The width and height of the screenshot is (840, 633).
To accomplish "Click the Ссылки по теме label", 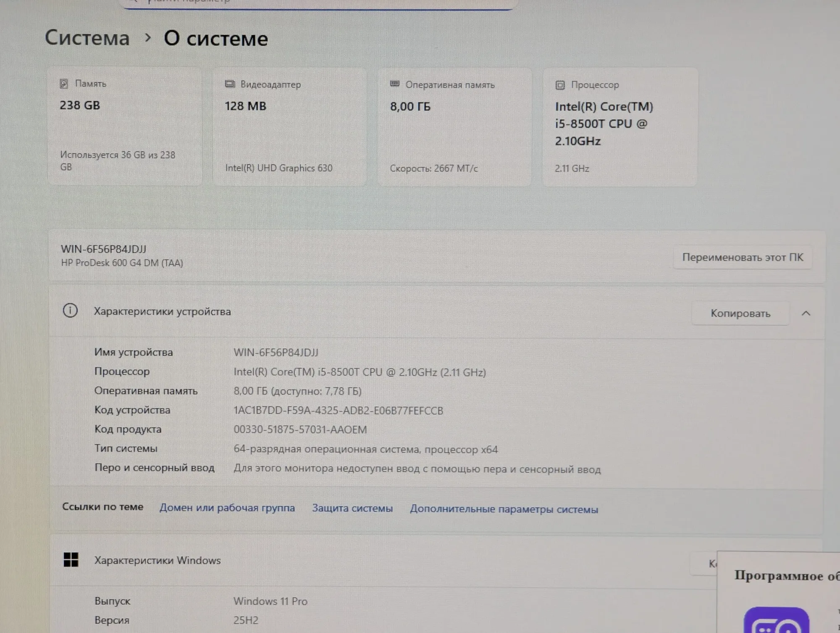I will coord(102,507).
